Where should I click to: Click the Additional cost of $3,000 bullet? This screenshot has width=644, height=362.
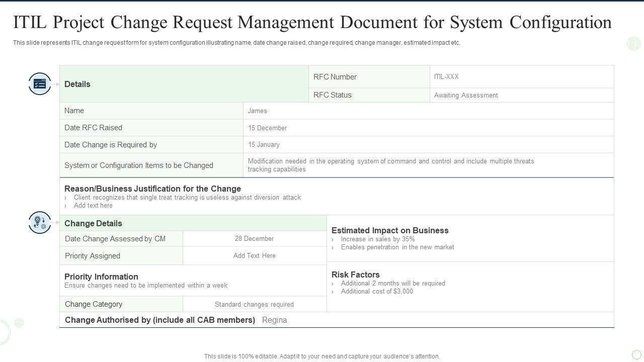coord(376,292)
